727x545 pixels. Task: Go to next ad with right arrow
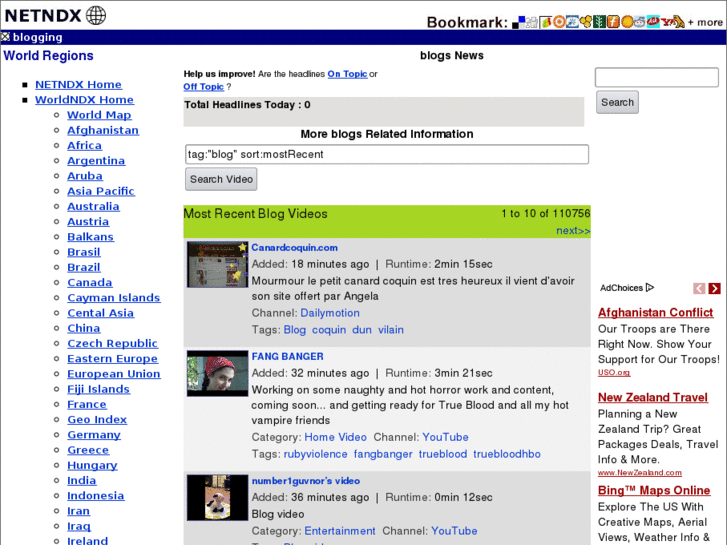click(714, 289)
